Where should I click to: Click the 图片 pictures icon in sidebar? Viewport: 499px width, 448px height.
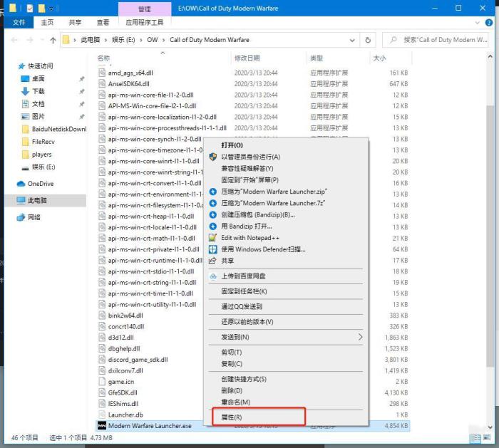point(25,117)
